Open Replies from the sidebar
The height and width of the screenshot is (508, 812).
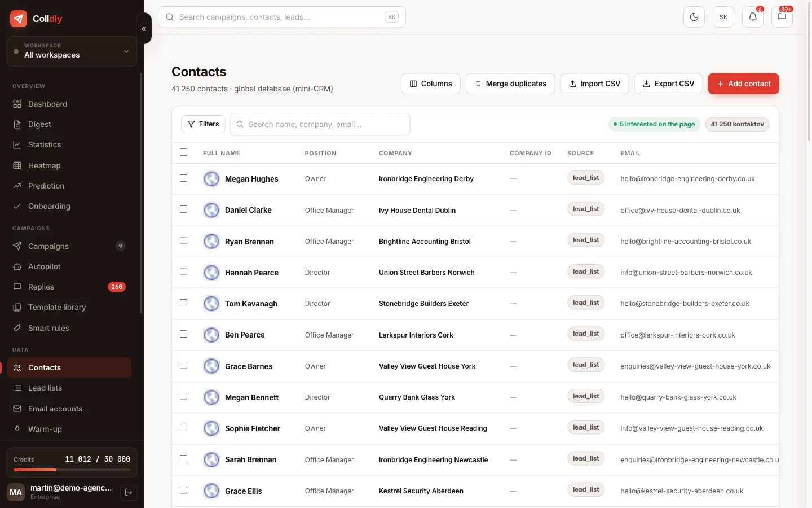(69, 287)
